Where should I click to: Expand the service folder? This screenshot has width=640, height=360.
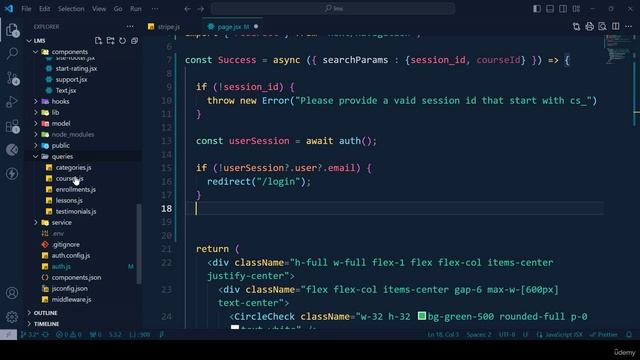[36, 222]
